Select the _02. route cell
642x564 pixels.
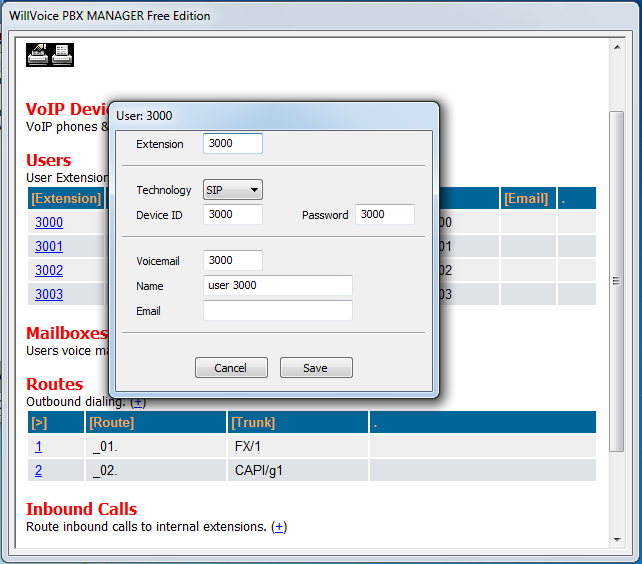tap(156, 471)
